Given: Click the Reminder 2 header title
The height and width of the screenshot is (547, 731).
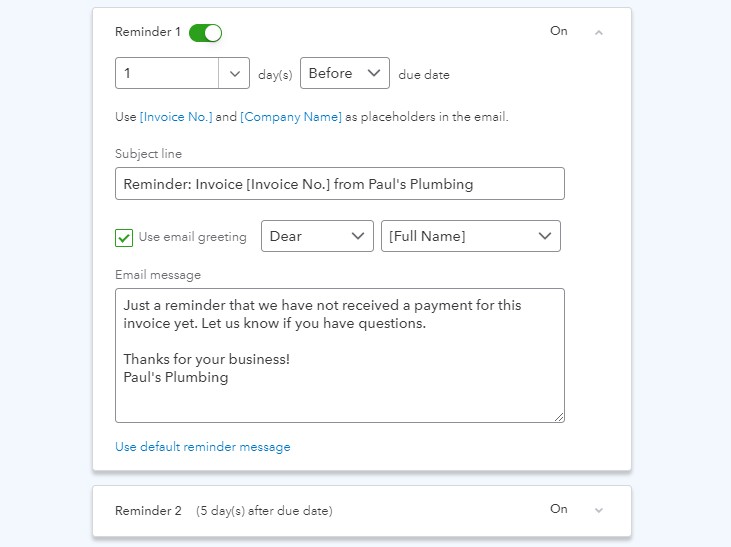Looking at the screenshot, I should coord(148,511).
